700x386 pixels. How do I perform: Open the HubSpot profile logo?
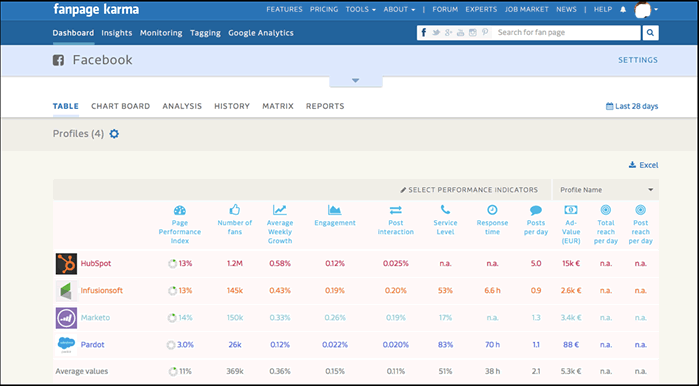(66, 264)
